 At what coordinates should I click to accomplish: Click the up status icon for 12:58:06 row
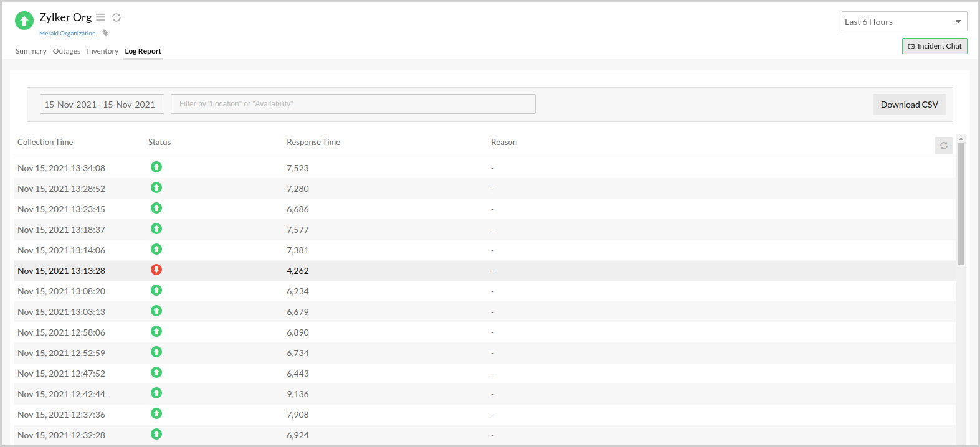[156, 331]
